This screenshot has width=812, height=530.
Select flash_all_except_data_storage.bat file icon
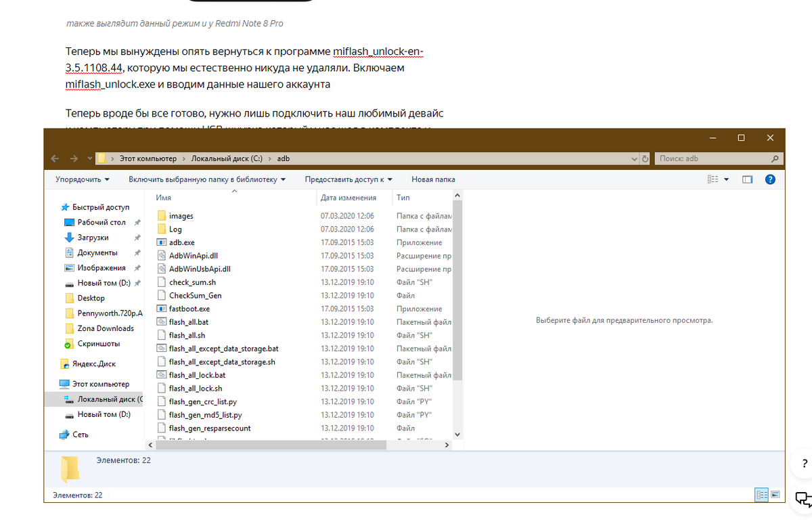click(x=161, y=349)
